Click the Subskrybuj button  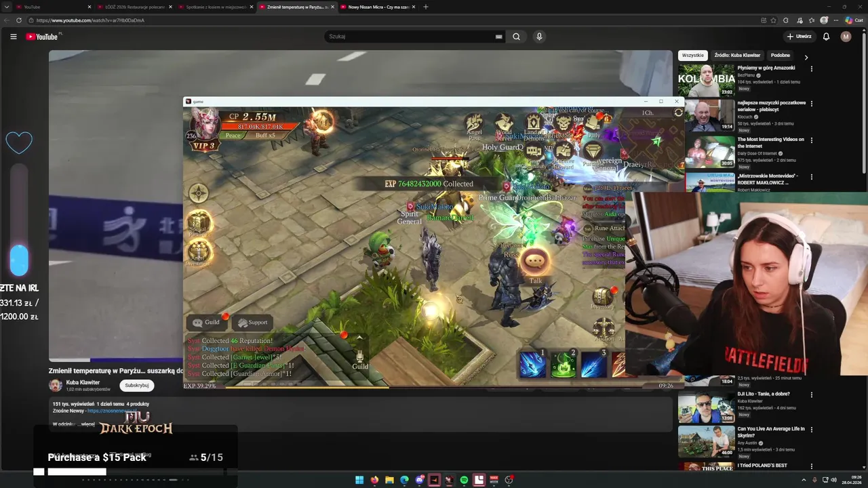(x=137, y=385)
